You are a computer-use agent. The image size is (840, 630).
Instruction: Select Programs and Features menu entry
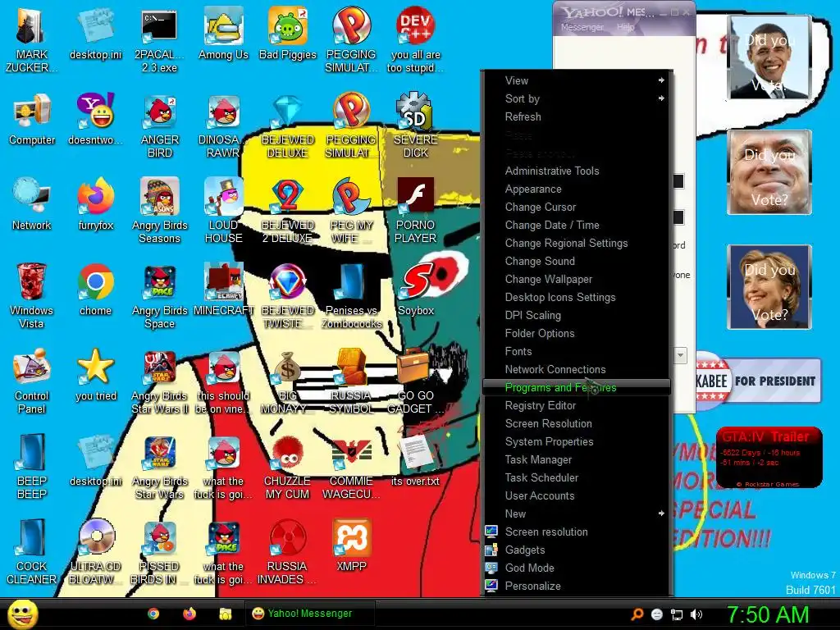pyautogui.click(x=577, y=387)
